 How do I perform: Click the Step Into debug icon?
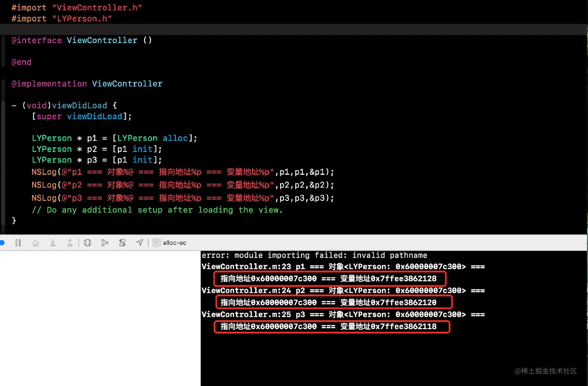point(53,243)
